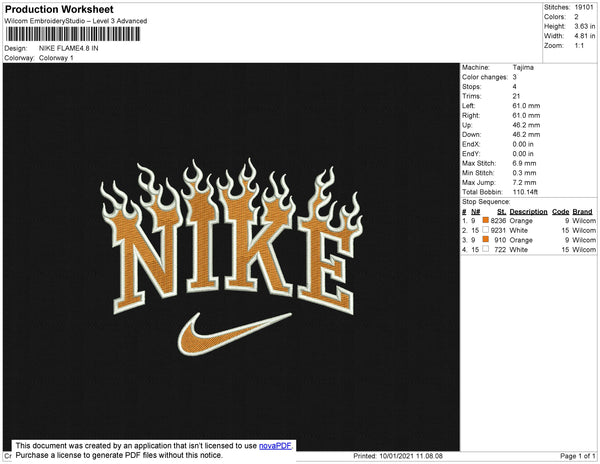Viewport: 600px width, 464px height.
Task: Select the Total Bobbin value '110.14ft'
Action: pos(525,192)
